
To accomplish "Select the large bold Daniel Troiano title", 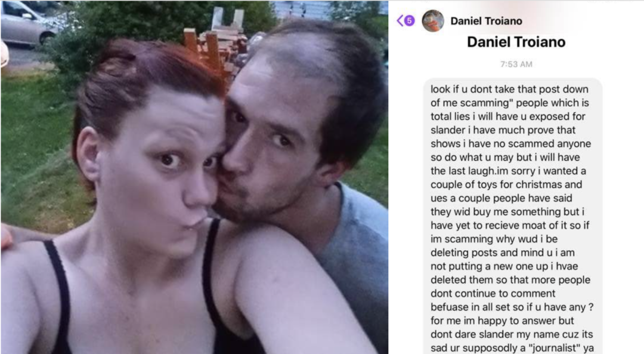I will pyautogui.click(x=516, y=42).
